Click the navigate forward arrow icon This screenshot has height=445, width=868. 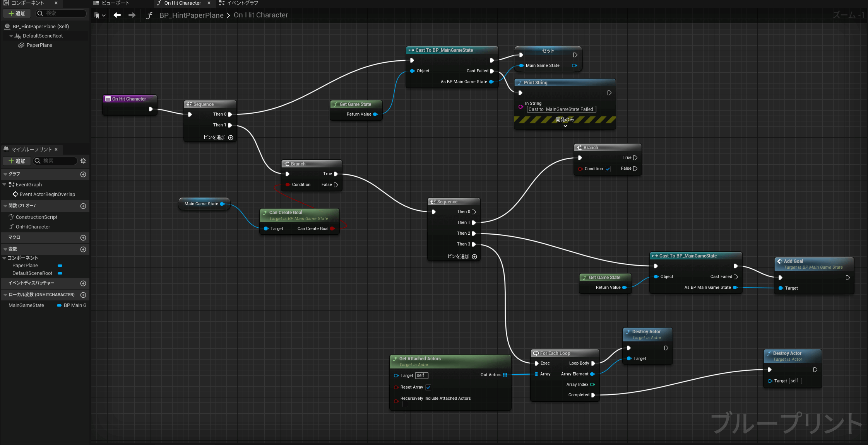point(132,15)
